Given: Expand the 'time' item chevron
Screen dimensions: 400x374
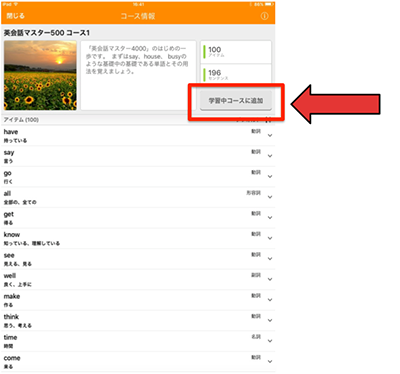Looking at the screenshot, I should 270,341.
